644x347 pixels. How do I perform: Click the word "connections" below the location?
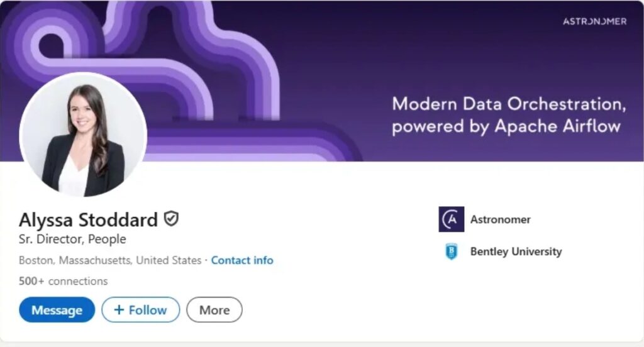tap(78, 281)
